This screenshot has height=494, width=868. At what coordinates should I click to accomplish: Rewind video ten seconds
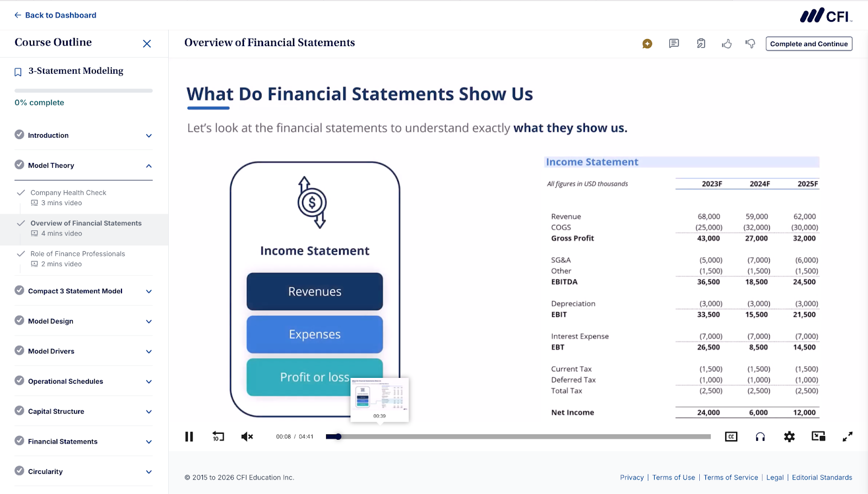(218, 436)
